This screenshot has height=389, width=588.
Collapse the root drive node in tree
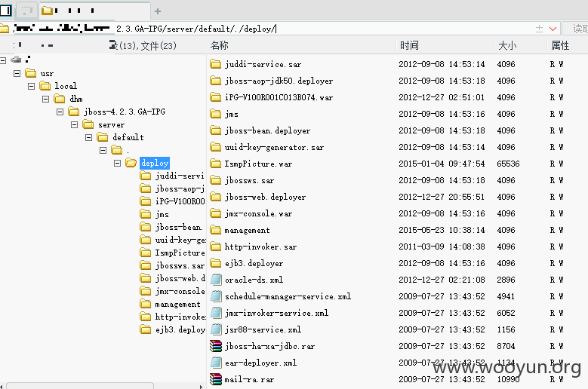pos(3,60)
